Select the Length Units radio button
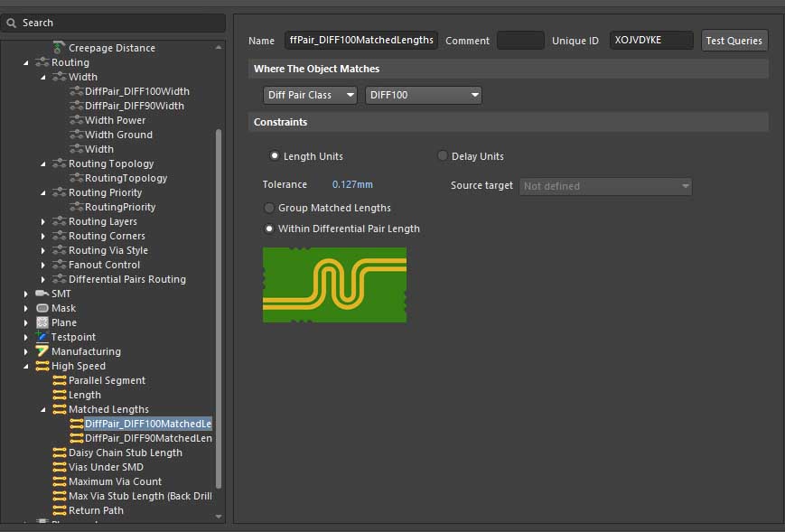This screenshot has height=532, width=785. (275, 156)
